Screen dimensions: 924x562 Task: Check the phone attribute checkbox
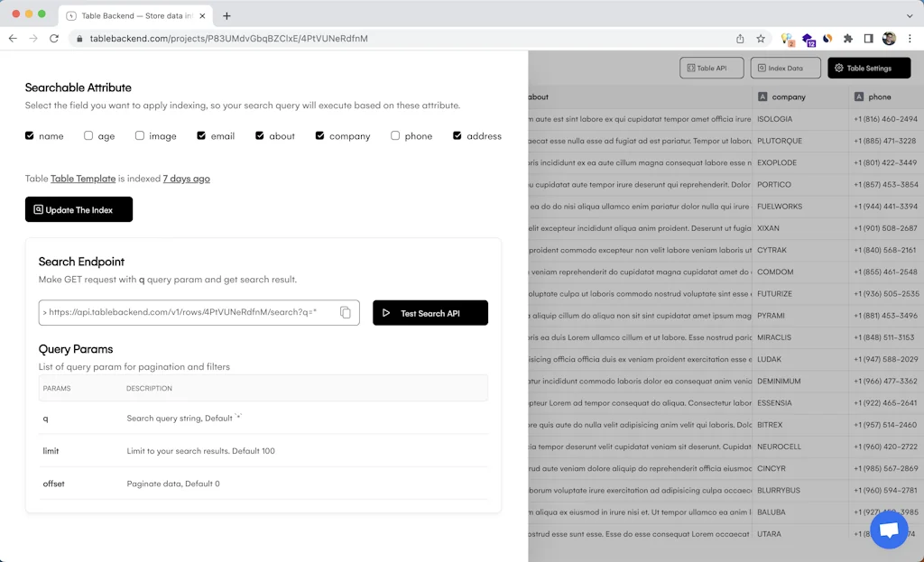(x=394, y=136)
